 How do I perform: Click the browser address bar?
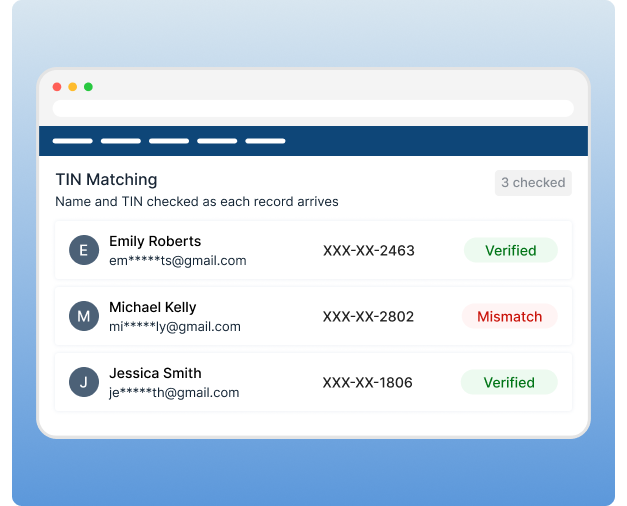coord(313,108)
